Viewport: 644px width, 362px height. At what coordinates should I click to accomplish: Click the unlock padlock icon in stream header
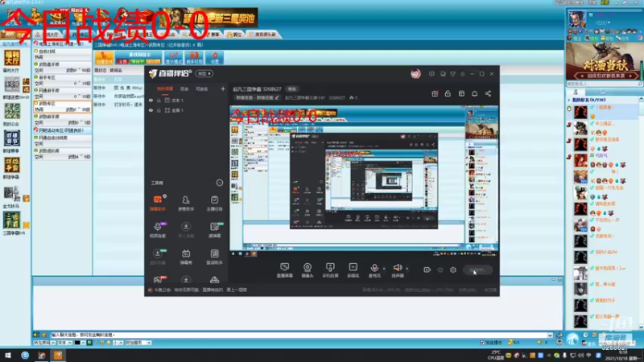pos(448,93)
